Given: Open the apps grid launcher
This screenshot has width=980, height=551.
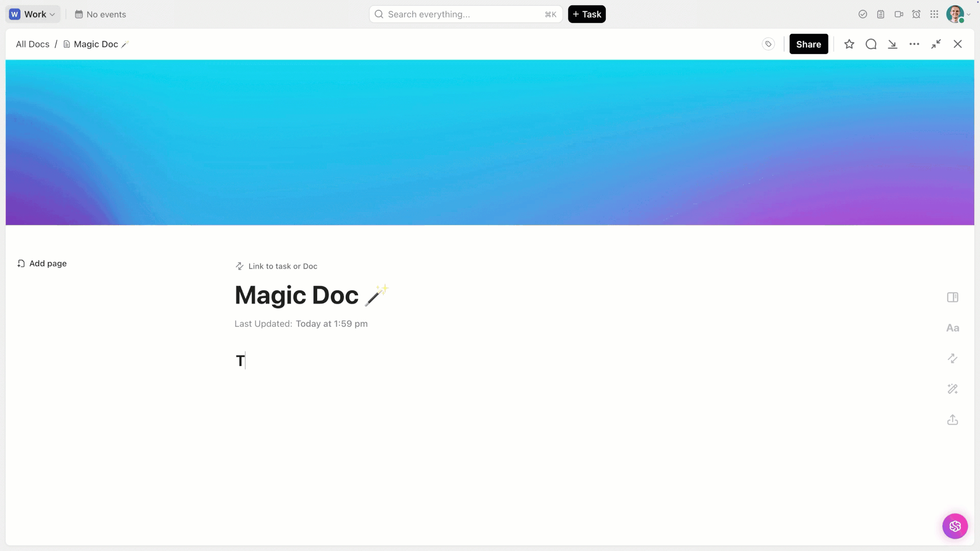Looking at the screenshot, I should tap(934, 14).
